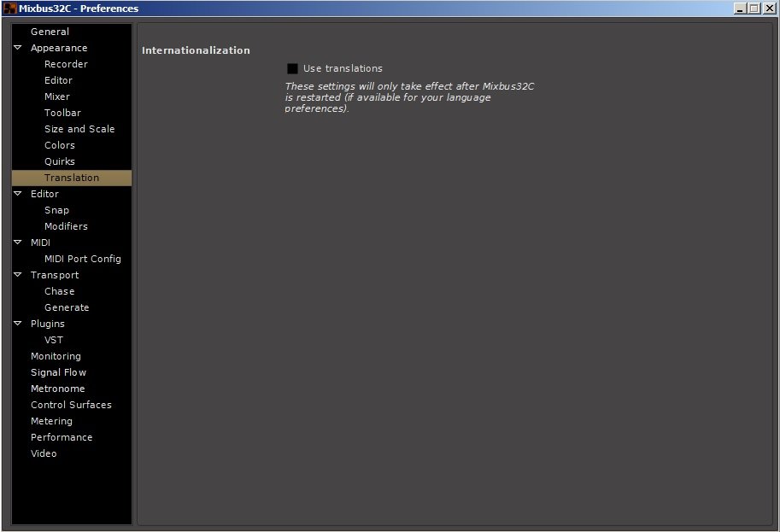Screen dimensions: 780x532
Task: Open Editor under Appearance
Action: pyautogui.click(x=58, y=80)
